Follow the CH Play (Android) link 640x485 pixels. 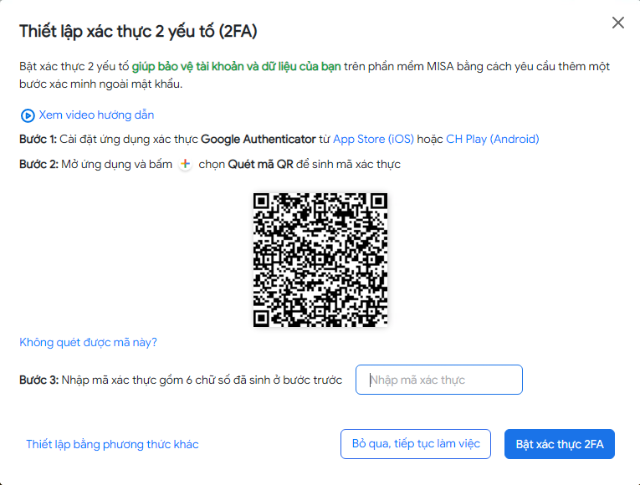click(493, 139)
